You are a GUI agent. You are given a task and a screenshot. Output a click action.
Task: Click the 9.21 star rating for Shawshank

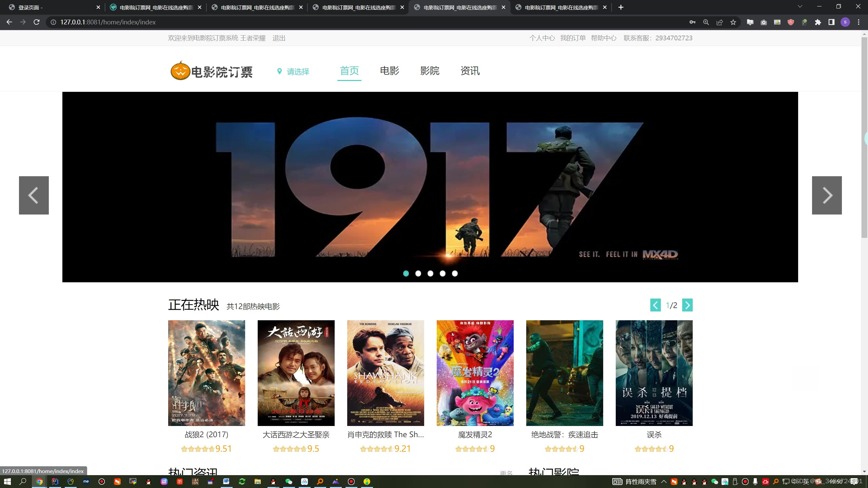click(x=385, y=449)
